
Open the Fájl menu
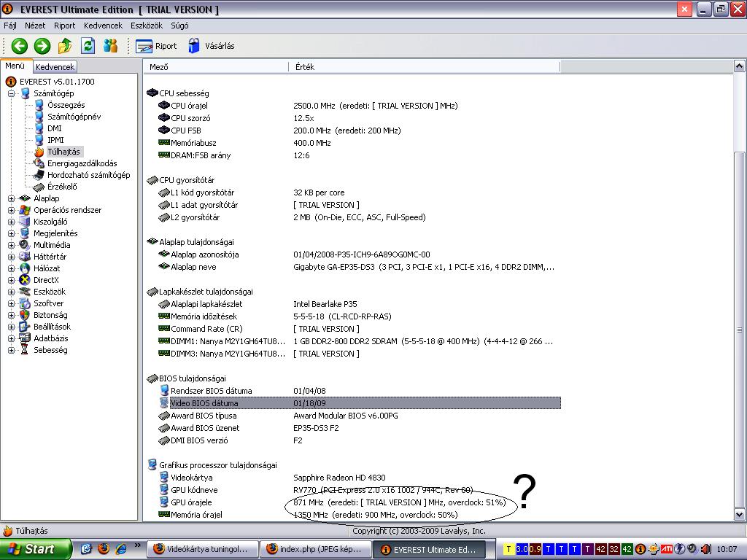click(x=10, y=26)
